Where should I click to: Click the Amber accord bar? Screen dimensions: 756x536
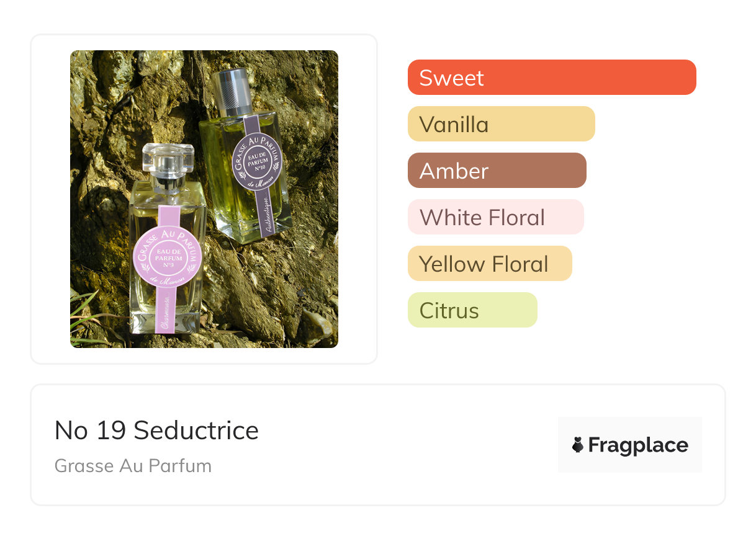497,171
